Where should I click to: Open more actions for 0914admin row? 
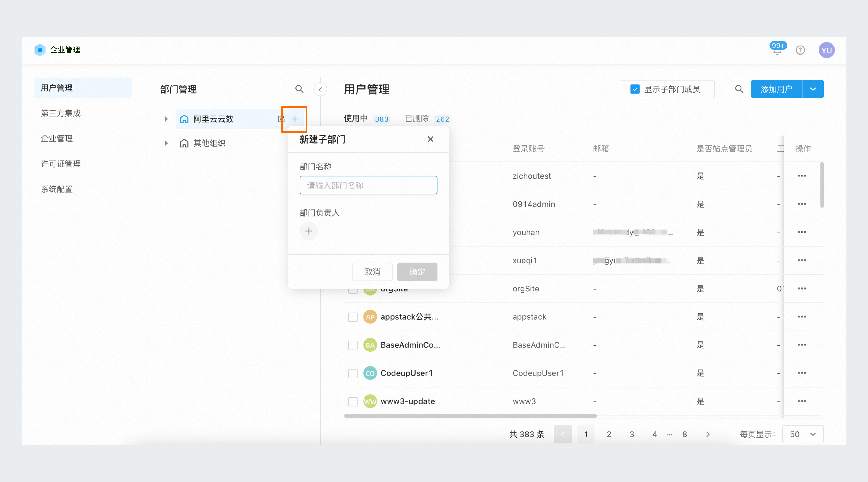coord(802,204)
